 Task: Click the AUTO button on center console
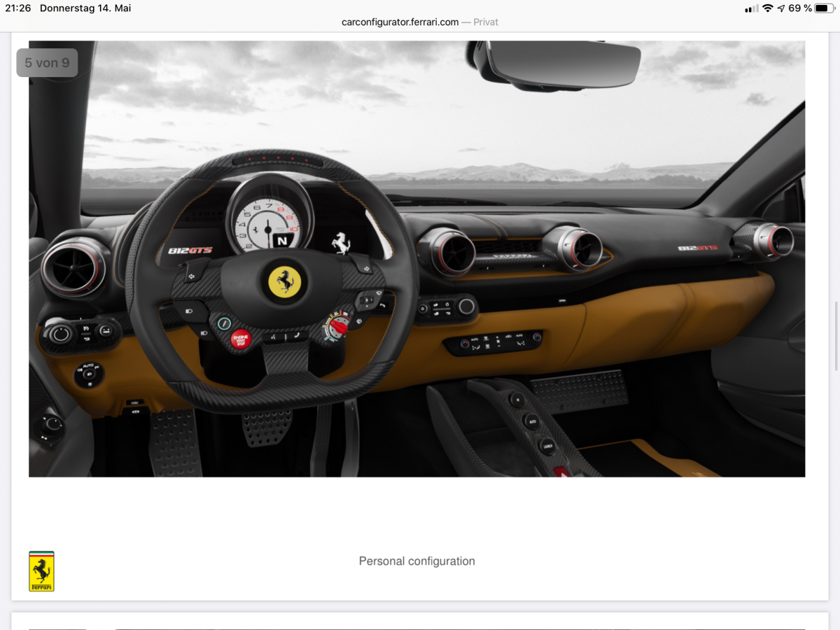[x=532, y=422]
